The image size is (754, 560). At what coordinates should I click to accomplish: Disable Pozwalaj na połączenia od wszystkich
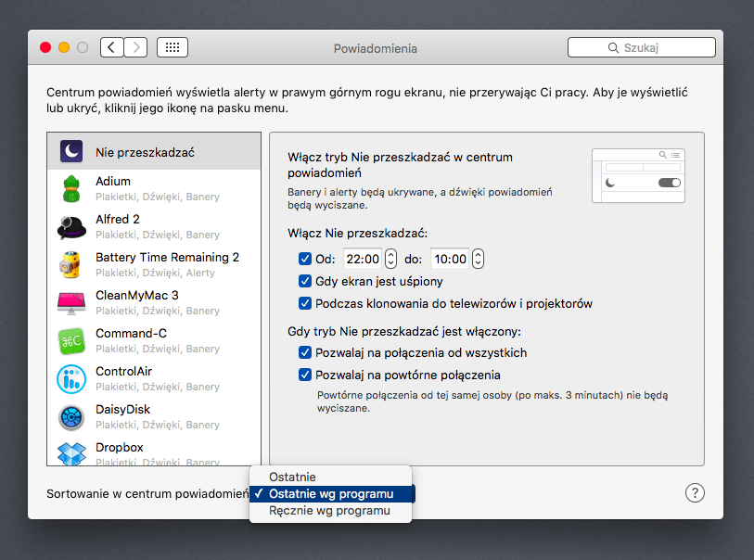tap(305, 353)
